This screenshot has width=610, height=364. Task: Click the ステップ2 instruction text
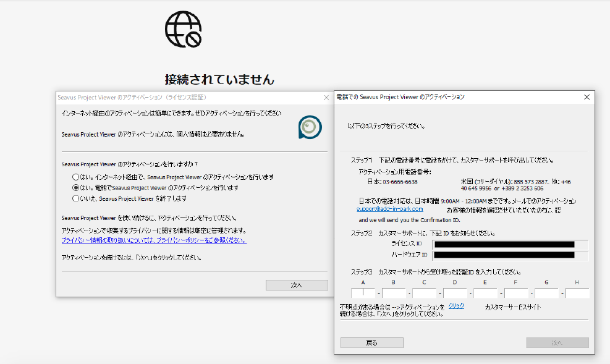(x=423, y=234)
